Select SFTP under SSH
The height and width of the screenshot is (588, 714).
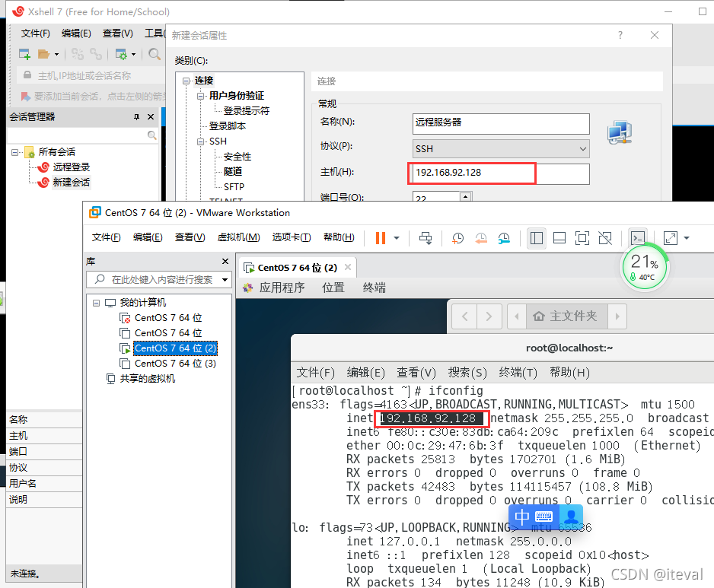(234, 186)
